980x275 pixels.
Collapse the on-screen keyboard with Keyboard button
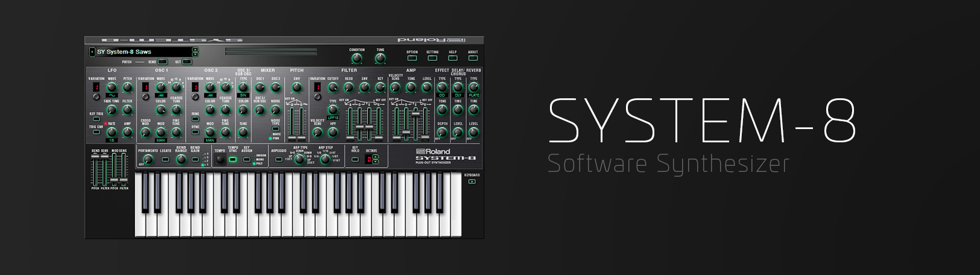(x=472, y=181)
